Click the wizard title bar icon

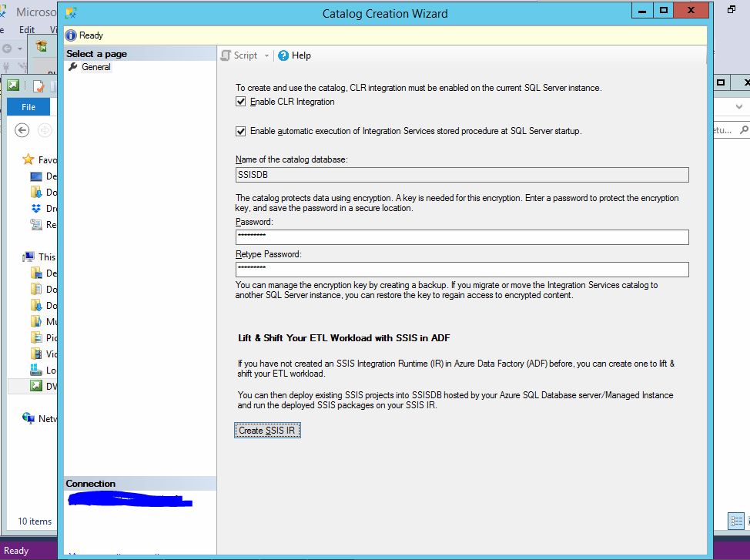tap(72, 13)
